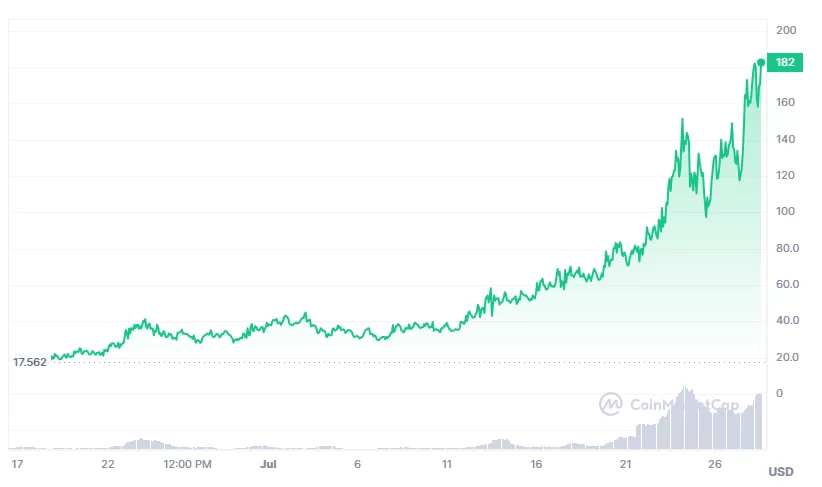
Task: Click the 6 date label on the x-axis
Action: pyautogui.click(x=357, y=464)
